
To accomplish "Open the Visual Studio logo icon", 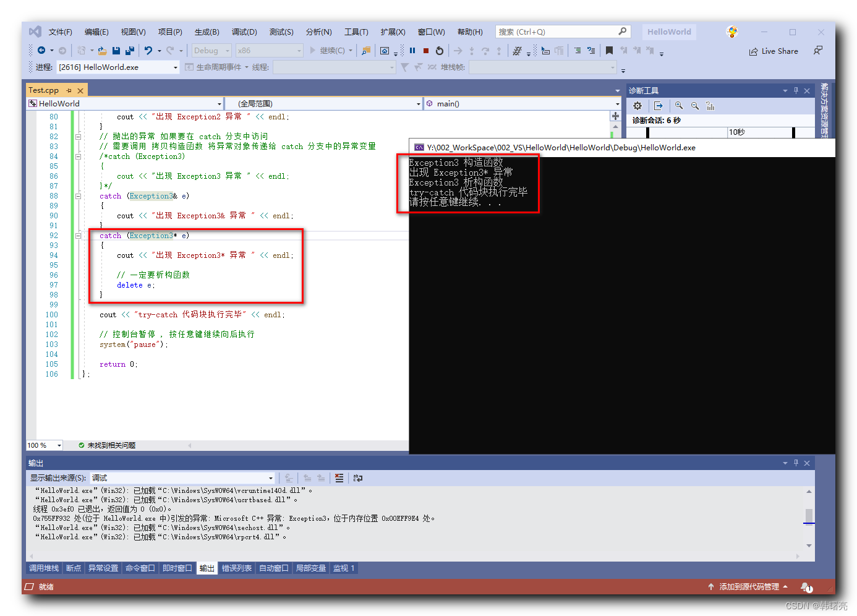I will [x=35, y=32].
